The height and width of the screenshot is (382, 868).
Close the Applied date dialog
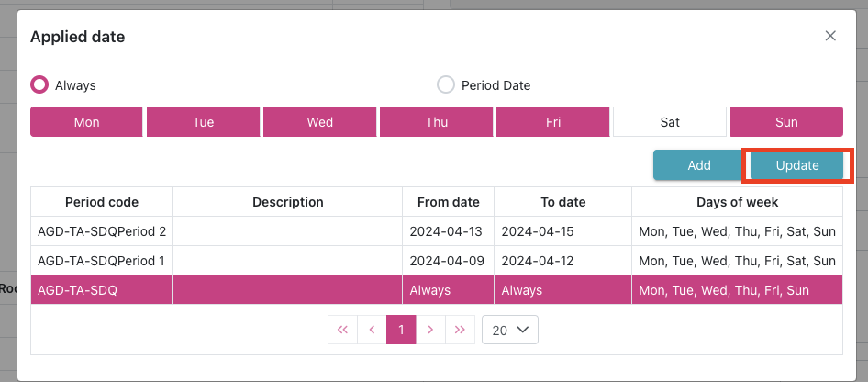point(830,36)
